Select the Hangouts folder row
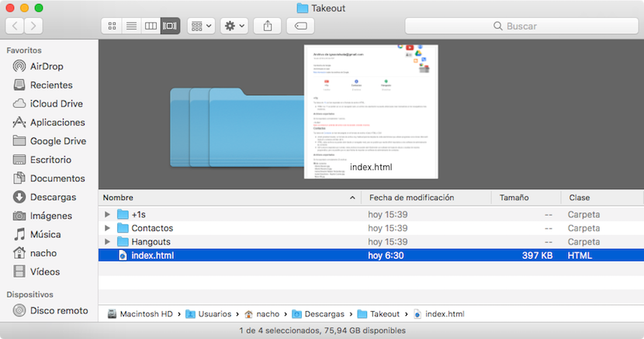This screenshot has height=339, width=644. 372,241
